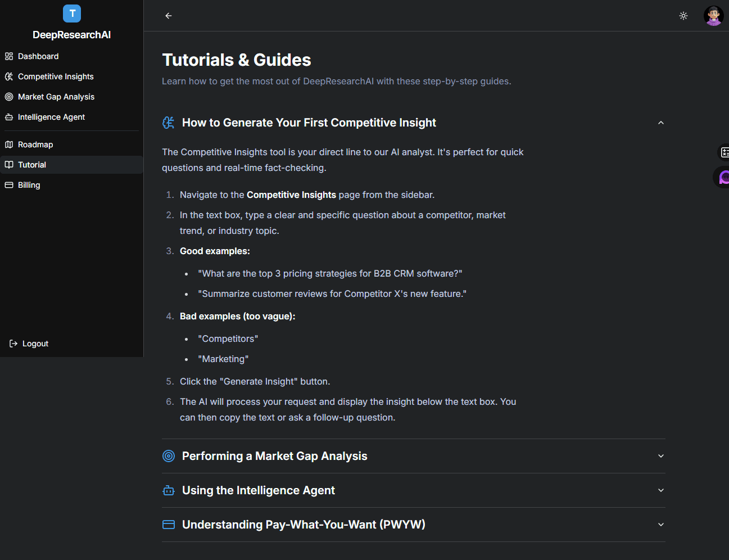Log out of the account
The image size is (729, 560).
35,344
